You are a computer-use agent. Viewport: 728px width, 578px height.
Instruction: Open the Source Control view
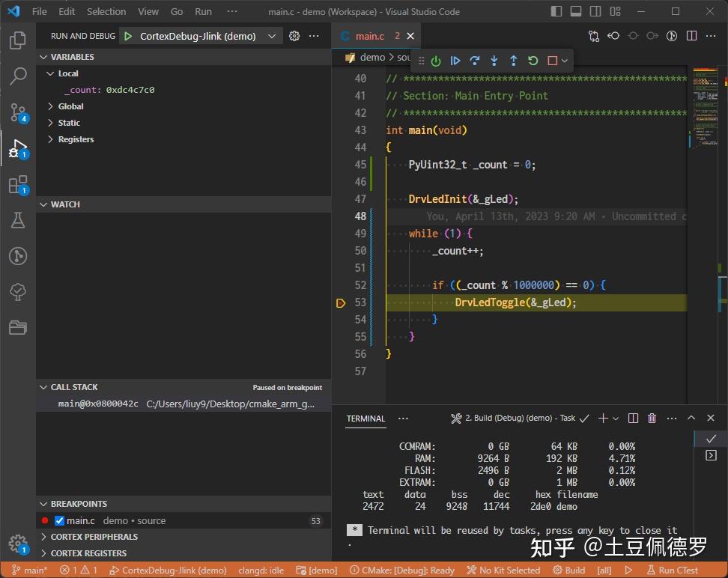click(x=18, y=112)
